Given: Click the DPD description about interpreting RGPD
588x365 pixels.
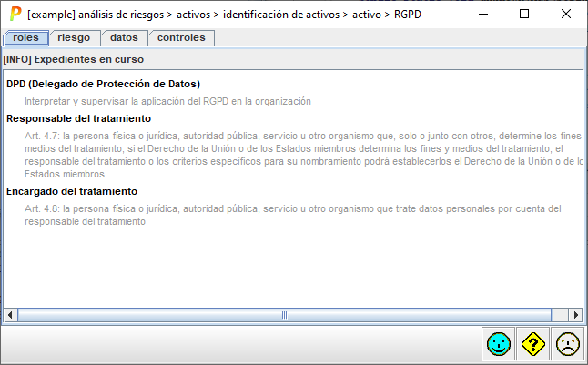Looking at the screenshot, I should (x=168, y=101).
